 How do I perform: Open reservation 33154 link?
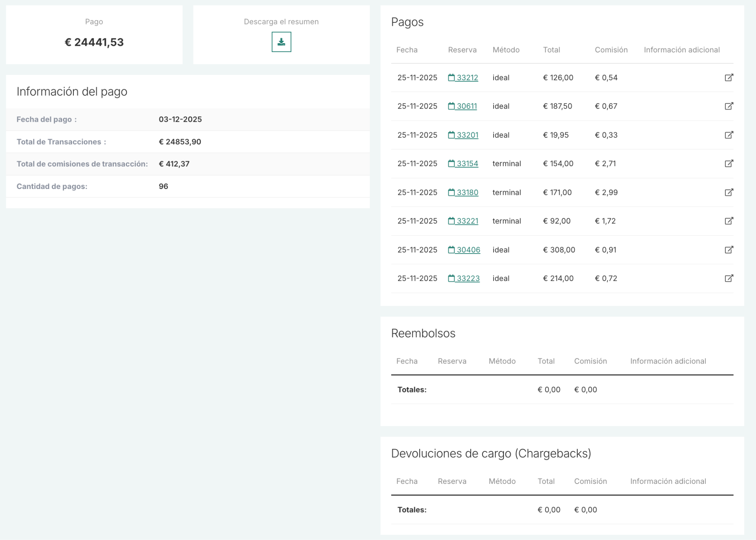pyautogui.click(x=467, y=164)
